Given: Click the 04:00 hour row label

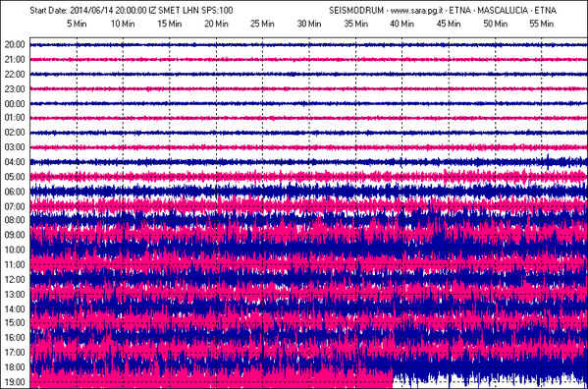Looking at the screenshot, I should [x=15, y=162].
